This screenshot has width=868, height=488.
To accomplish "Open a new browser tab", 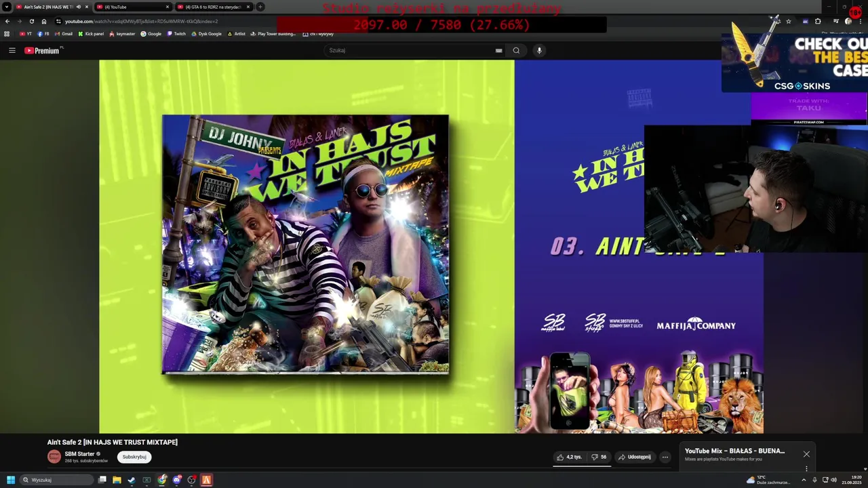I will coord(260,7).
